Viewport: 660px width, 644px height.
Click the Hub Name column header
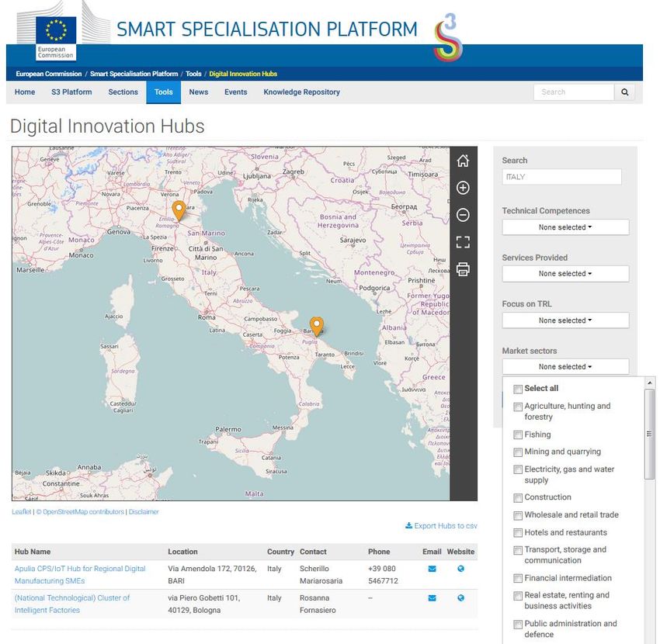33,552
